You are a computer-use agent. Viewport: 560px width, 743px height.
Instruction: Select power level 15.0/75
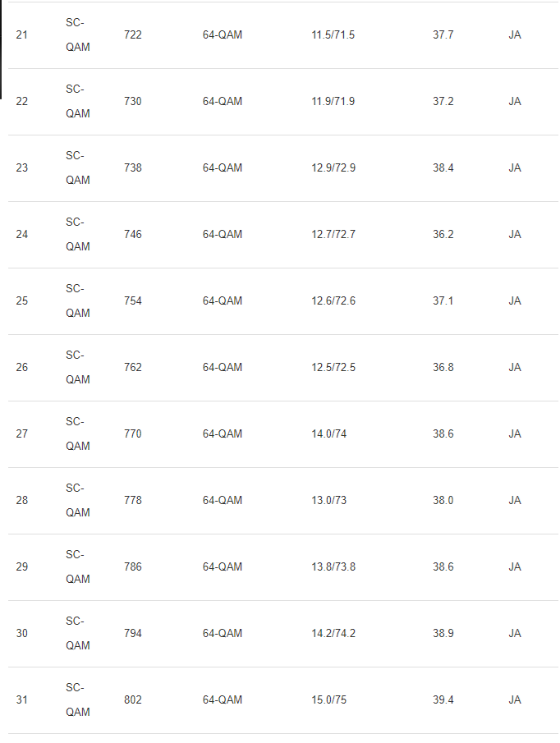pyautogui.click(x=328, y=699)
